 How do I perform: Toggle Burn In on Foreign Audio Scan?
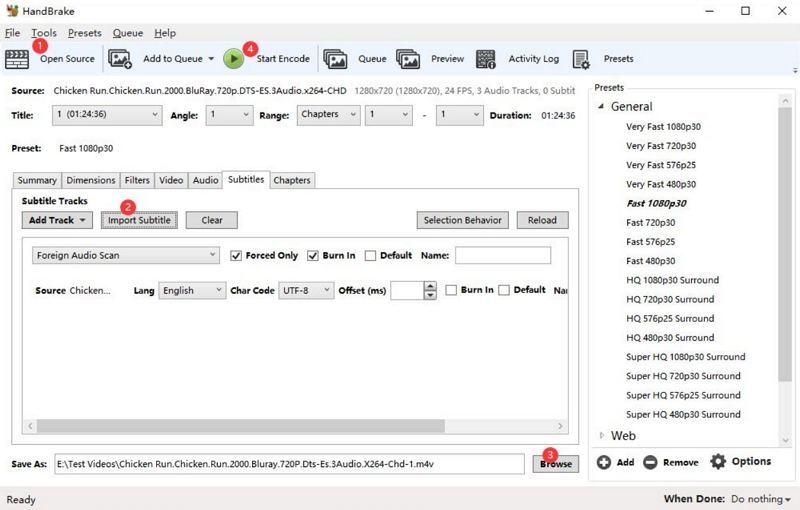coord(313,256)
